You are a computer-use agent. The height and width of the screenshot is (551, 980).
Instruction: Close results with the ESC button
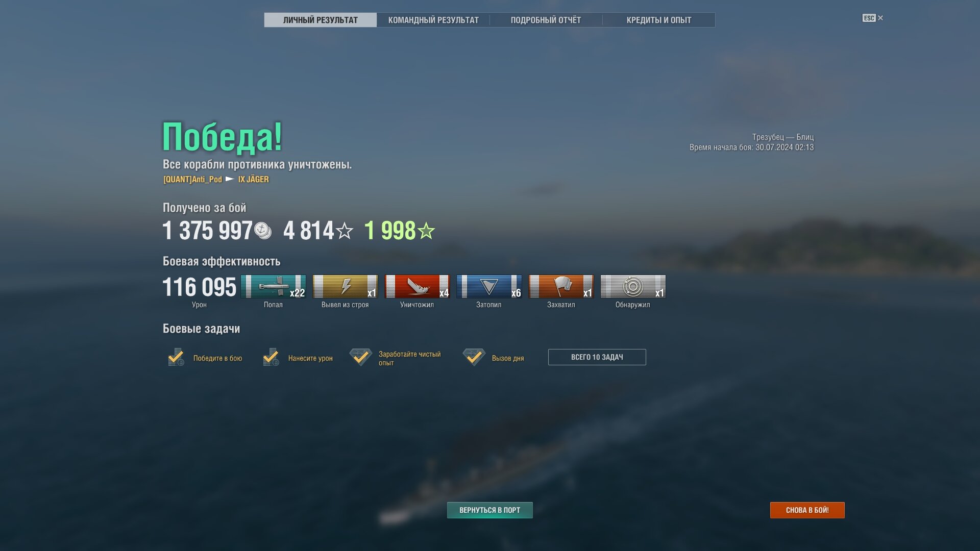(x=873, y=18)
